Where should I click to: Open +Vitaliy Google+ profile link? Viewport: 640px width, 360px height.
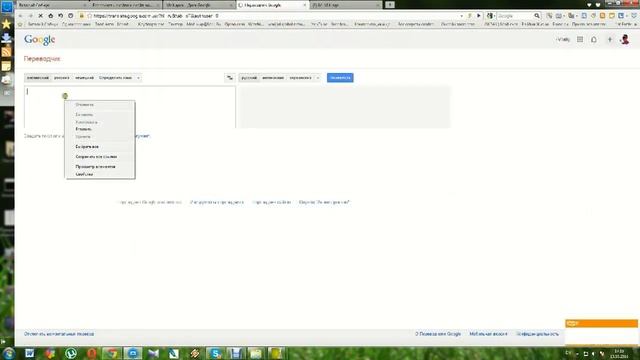pos(563,40)
